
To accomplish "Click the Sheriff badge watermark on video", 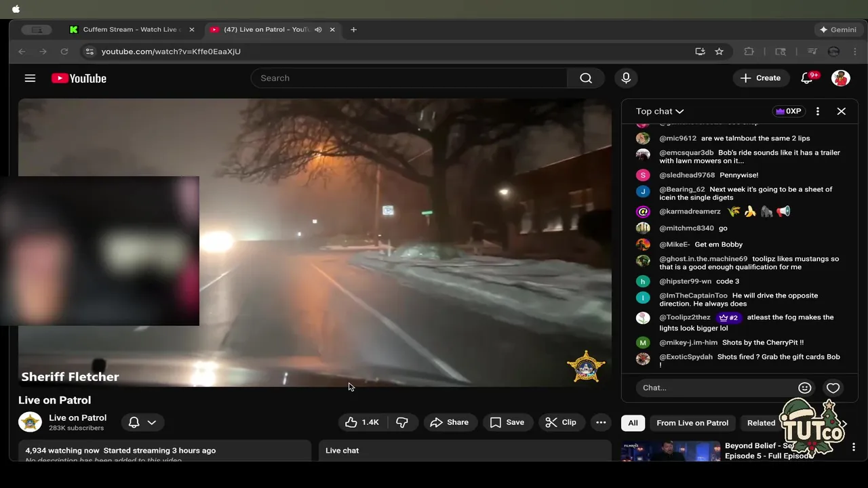I will point(585,367).
